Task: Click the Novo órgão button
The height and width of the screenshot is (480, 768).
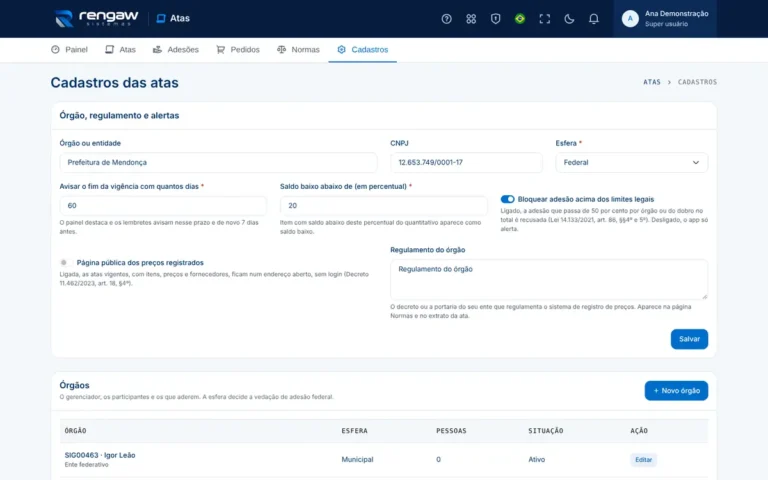Action: click(676, 391)
